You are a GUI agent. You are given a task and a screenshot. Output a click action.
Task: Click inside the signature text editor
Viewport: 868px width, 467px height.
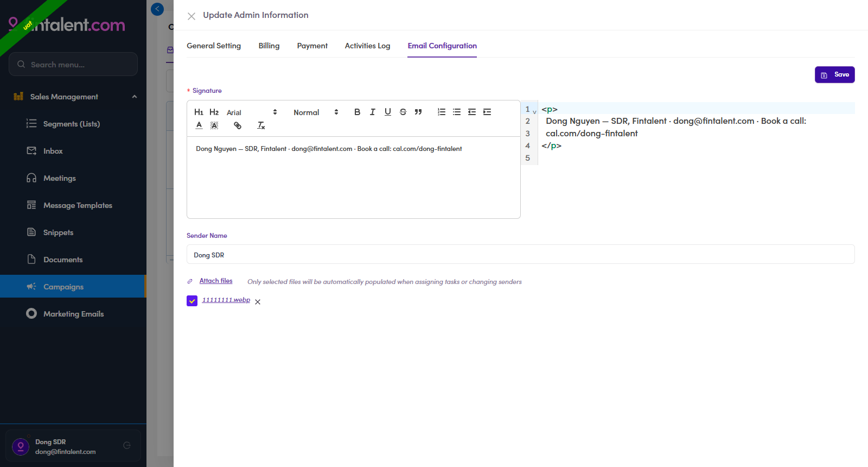pyautogui.click(x=354, y=178)
